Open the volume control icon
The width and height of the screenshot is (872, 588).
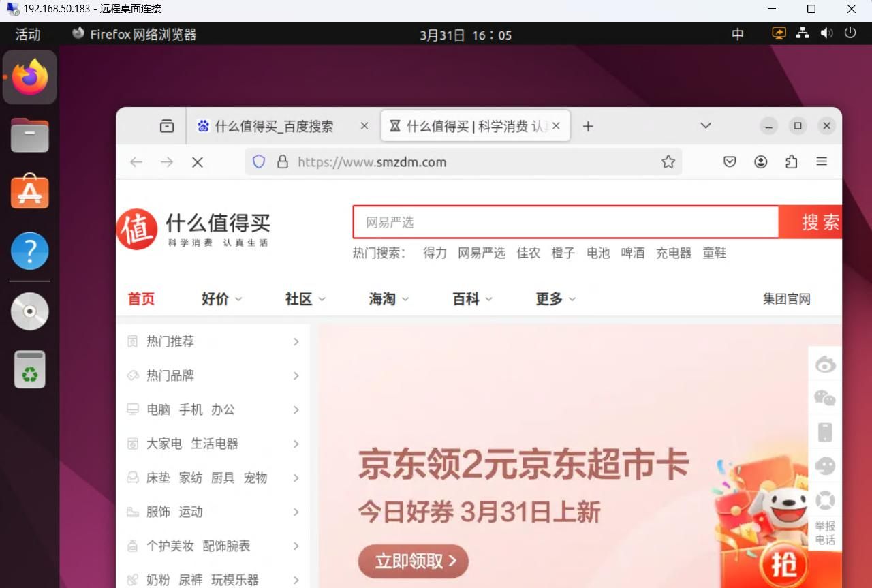pyautogui.click(x=827, y=33)
